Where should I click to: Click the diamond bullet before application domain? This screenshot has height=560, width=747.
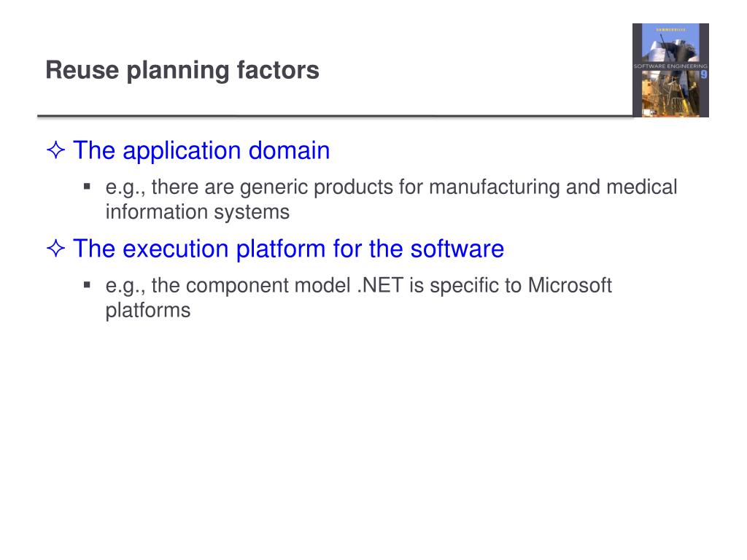coord(55,150)
